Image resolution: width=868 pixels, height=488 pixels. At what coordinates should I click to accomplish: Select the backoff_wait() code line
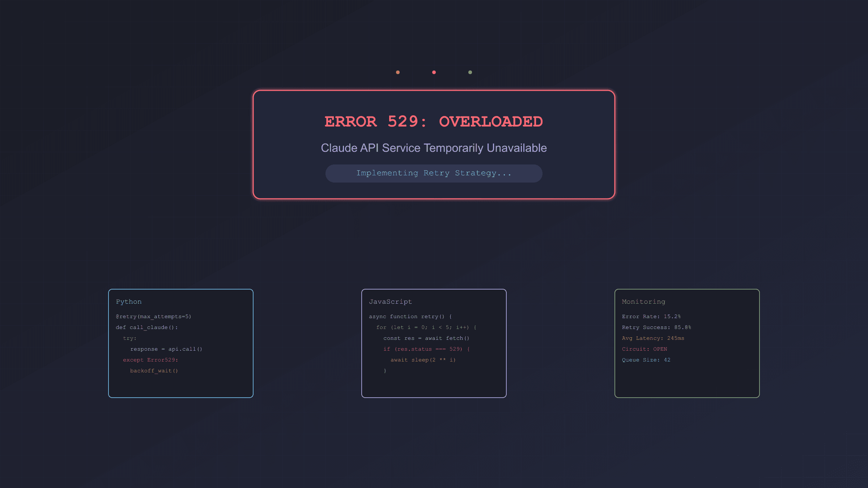coord(154,371)
